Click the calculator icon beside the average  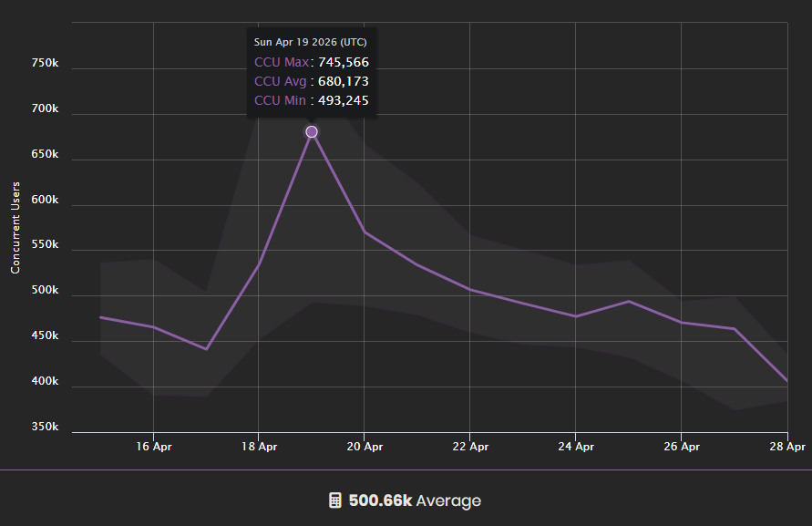[x=334, y=500]
